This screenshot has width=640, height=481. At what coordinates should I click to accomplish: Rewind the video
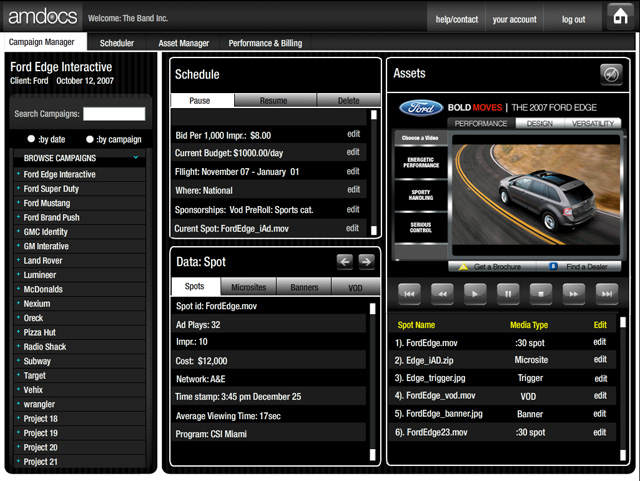point(442,294)
